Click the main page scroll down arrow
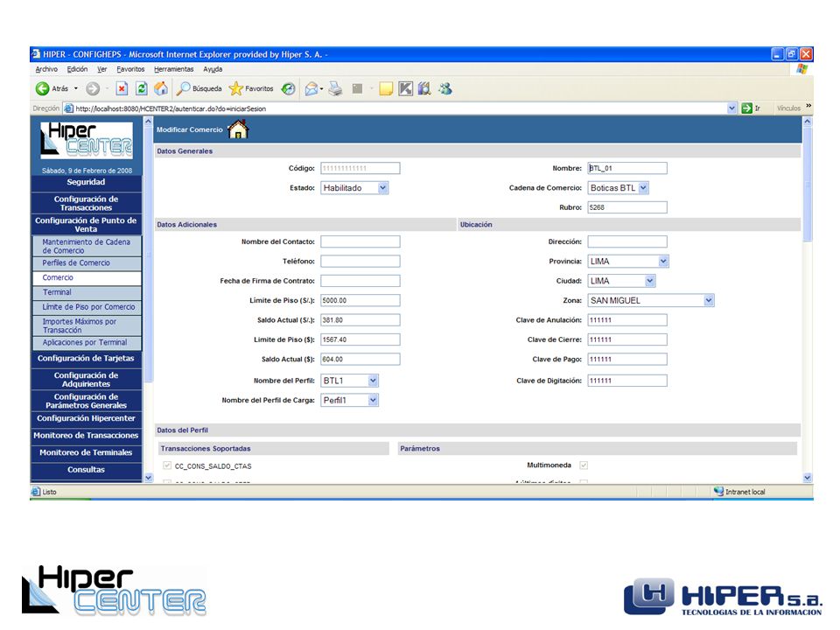 (808, 478)
